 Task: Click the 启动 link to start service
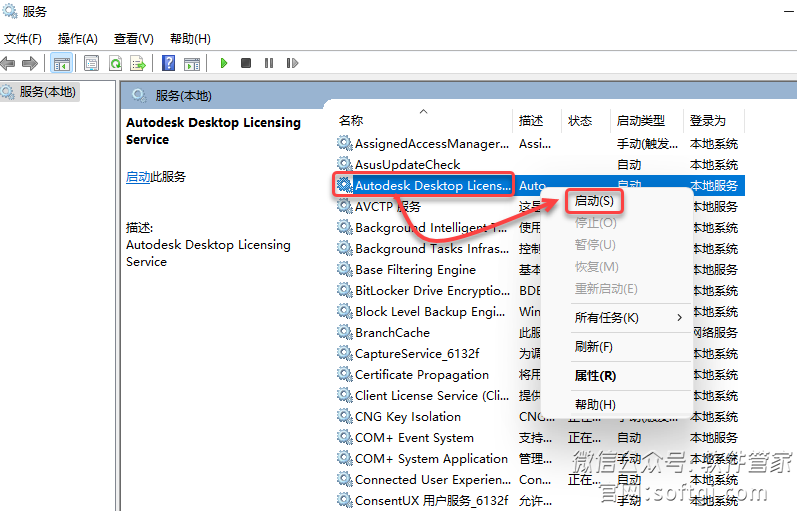tap(137, 177)
